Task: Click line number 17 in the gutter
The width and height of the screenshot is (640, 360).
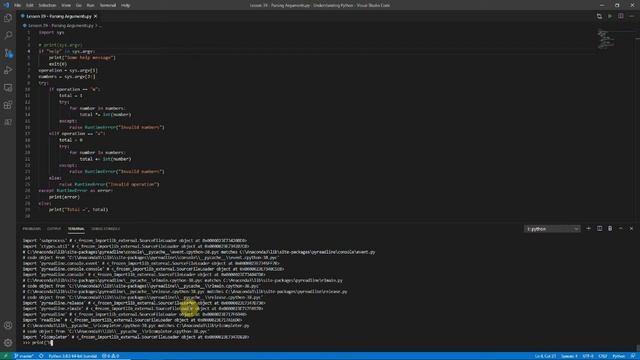Action: coord(28,133)
